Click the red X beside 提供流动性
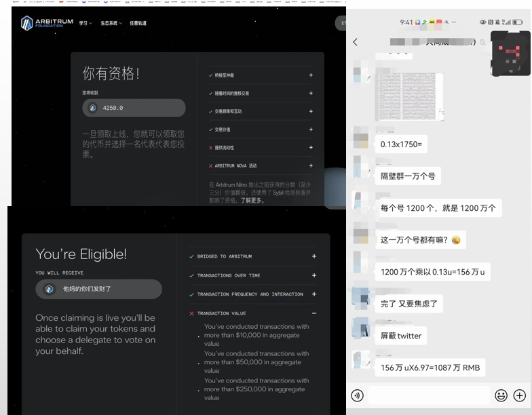This screenshot has width=532, height=415. pyautogui.click(x=210, y=148)
